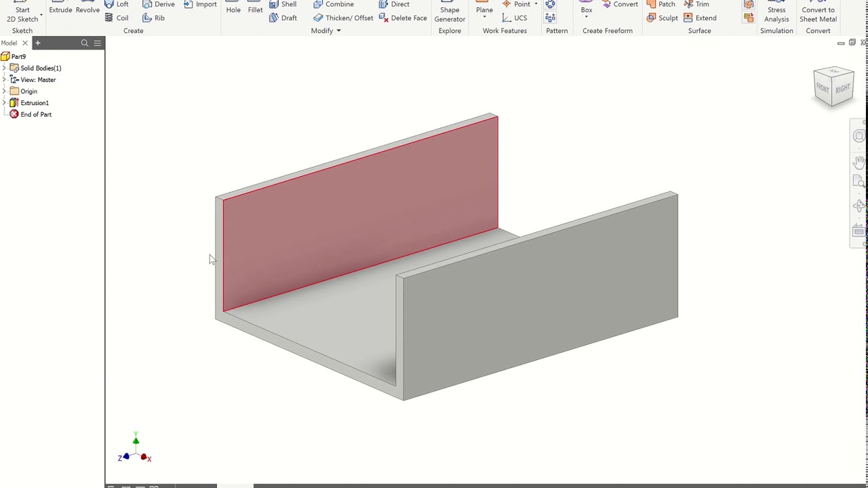The width and height of the screenshot is (868, 488).
Task: Click the RIGHT face of ViewCube
Action: 843,89
